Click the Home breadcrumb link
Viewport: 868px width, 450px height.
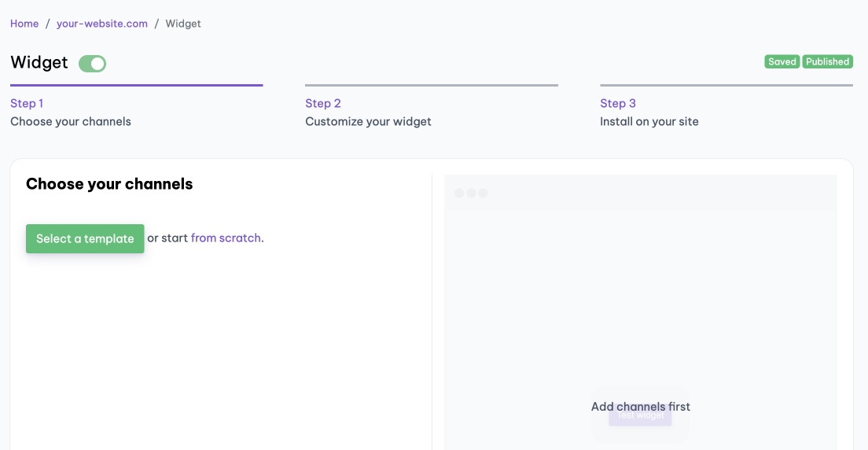24,24
